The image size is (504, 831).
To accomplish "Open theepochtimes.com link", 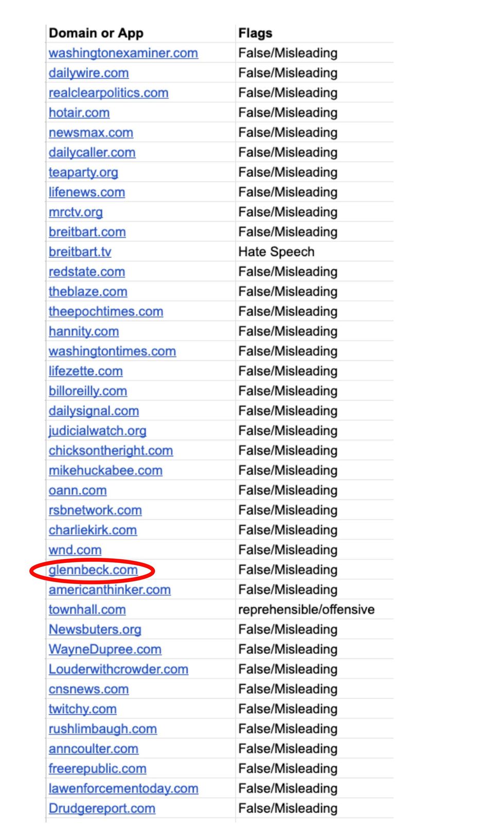I will coord(106,312).
